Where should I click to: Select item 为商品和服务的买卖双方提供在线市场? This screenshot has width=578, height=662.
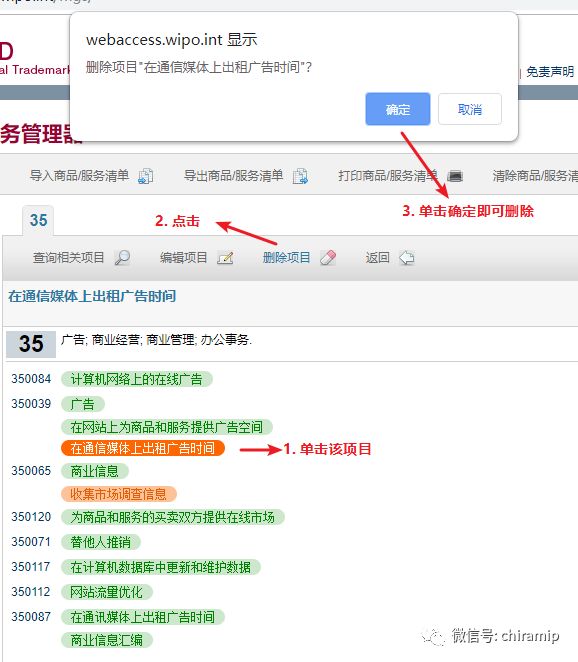pos(173,517)
